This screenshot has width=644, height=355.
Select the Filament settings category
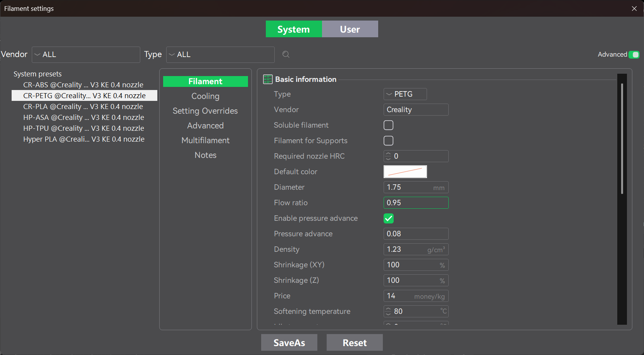pyautogui.click(x=205, y=81)
